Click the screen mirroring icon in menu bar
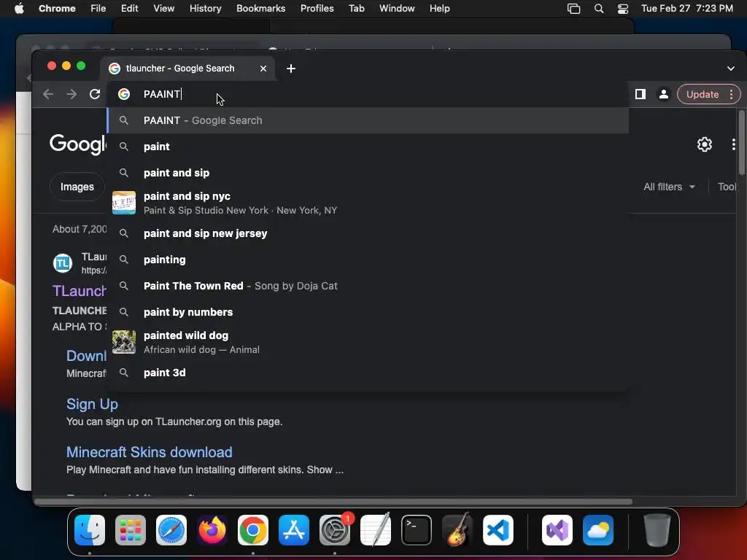 coord(573,9)
